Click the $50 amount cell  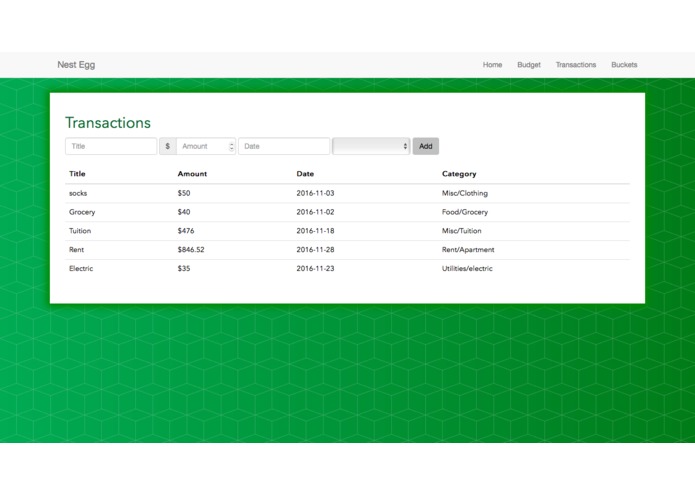tap(184, 193)
